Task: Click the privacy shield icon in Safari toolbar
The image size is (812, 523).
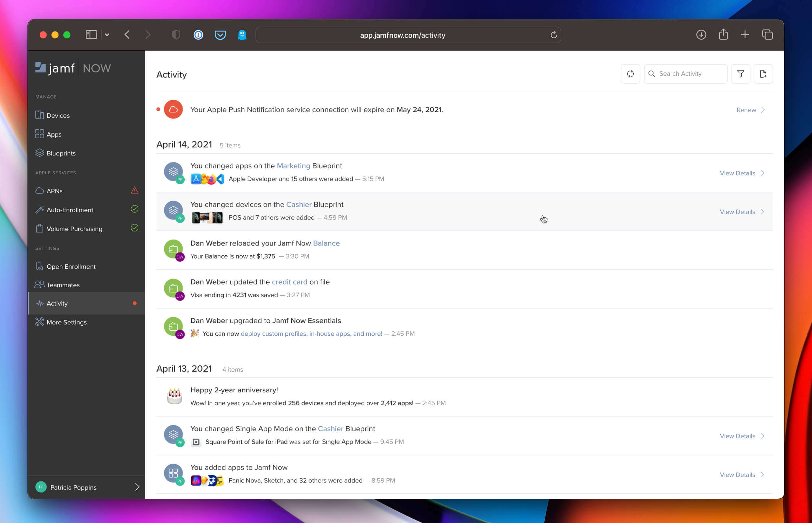Action: click(x=176, y=35)
